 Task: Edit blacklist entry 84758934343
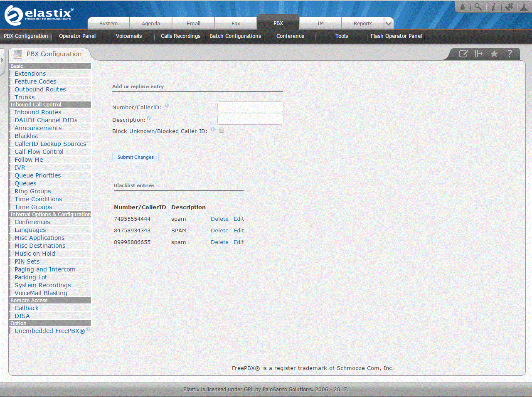(x=239, y=230)
